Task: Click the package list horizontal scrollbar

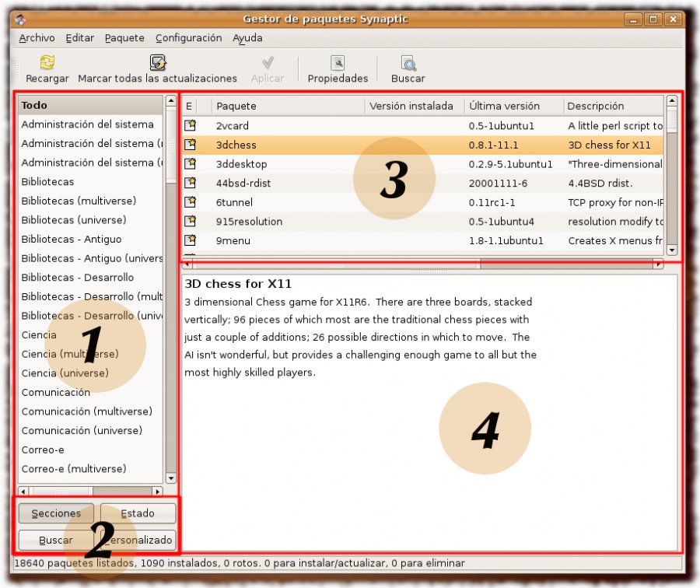Action: coord(424,264)
